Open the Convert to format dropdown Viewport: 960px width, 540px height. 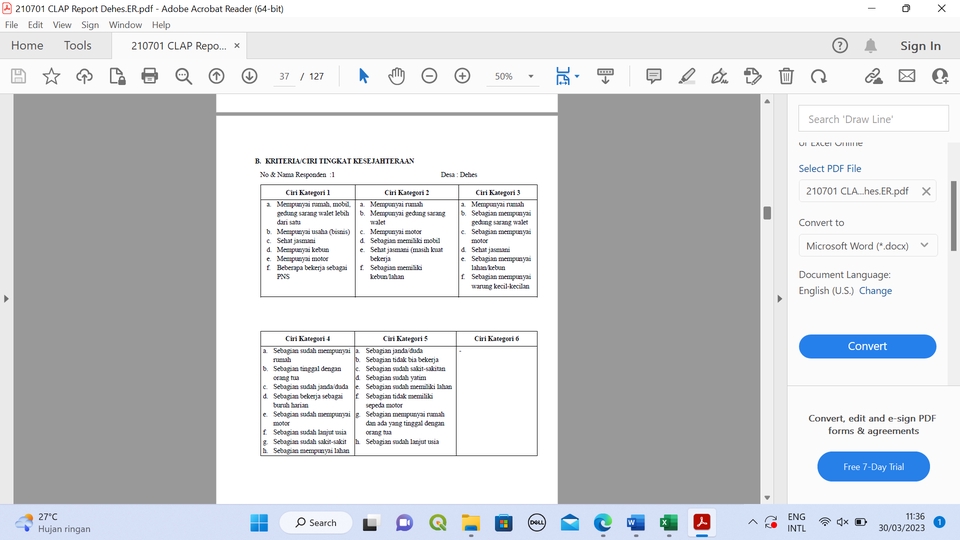point(868,246)
